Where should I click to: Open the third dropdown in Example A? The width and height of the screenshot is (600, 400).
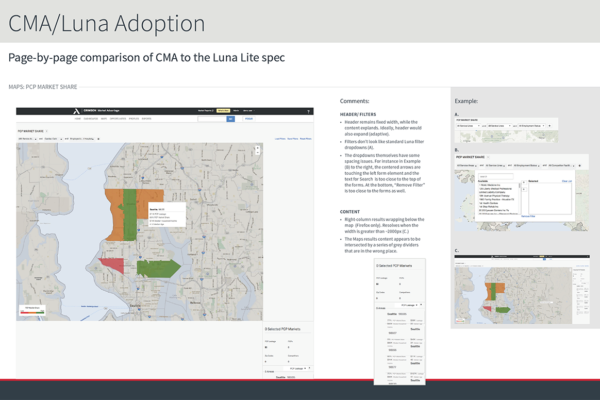[x=531, y=126]
